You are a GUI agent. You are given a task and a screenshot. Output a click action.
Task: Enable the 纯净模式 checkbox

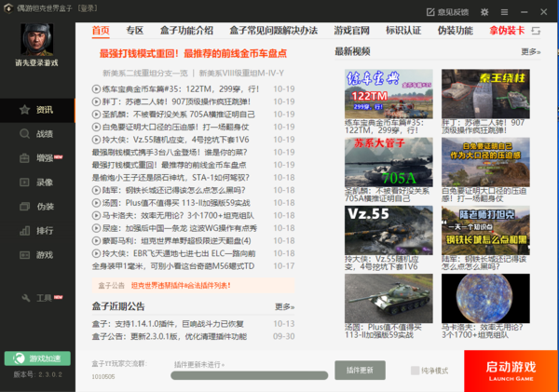click(416, 371)
